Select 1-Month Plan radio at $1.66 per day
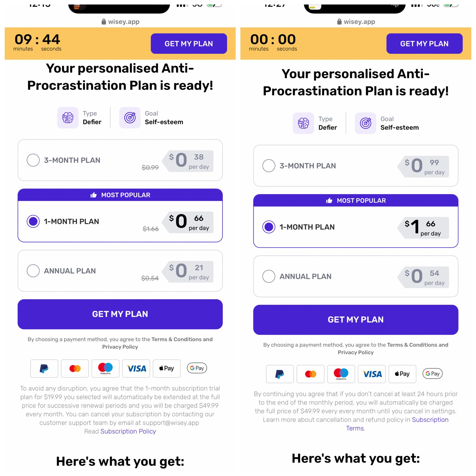The width and height of the screenshot is (476, 476). tap(269, 227)
